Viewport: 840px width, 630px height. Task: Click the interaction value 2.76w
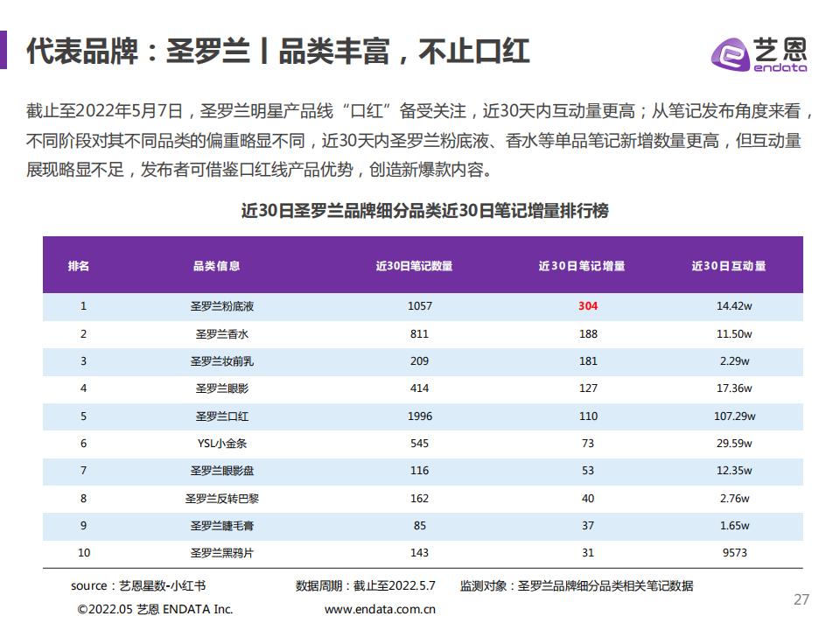(x=734, y=498)
